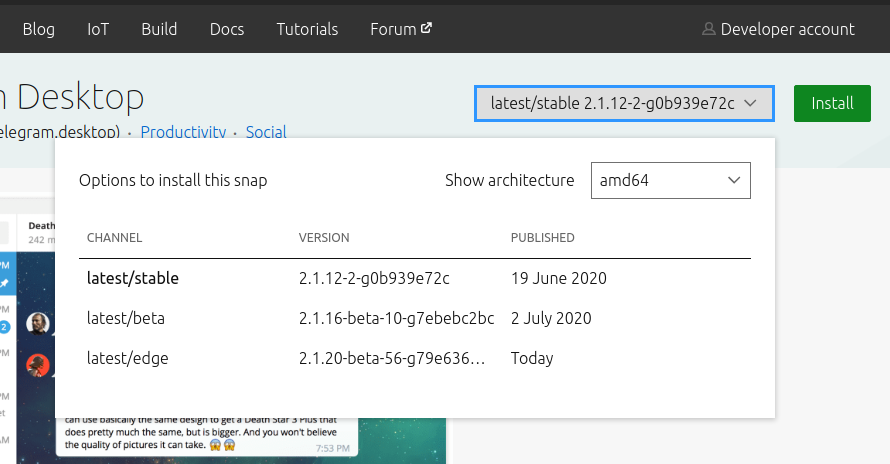Click the green Install button
Viewport: 890px width, 464px height.
(832, 103)
